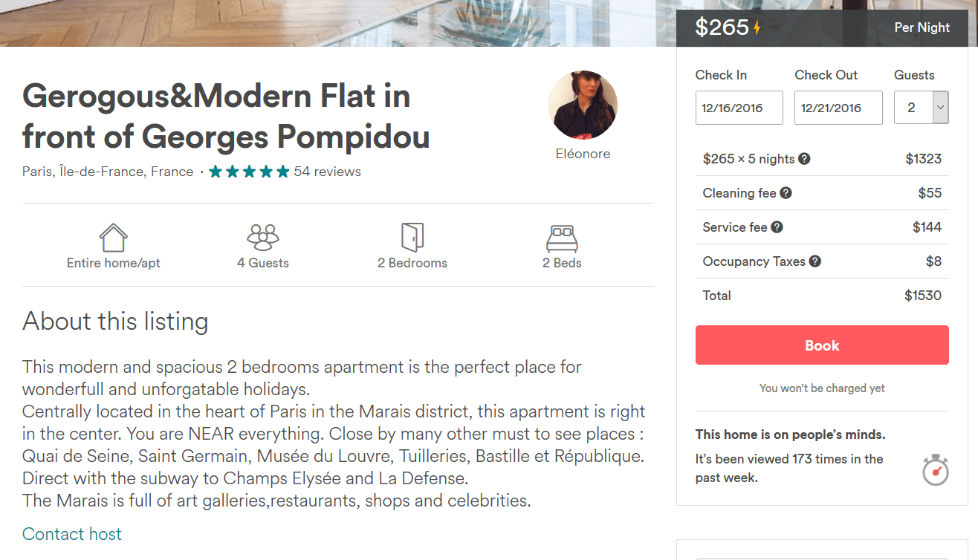The width and height of the screenshot is (978, 560).
Task: Click the host name Eléonore
Action: coord(583,154)
